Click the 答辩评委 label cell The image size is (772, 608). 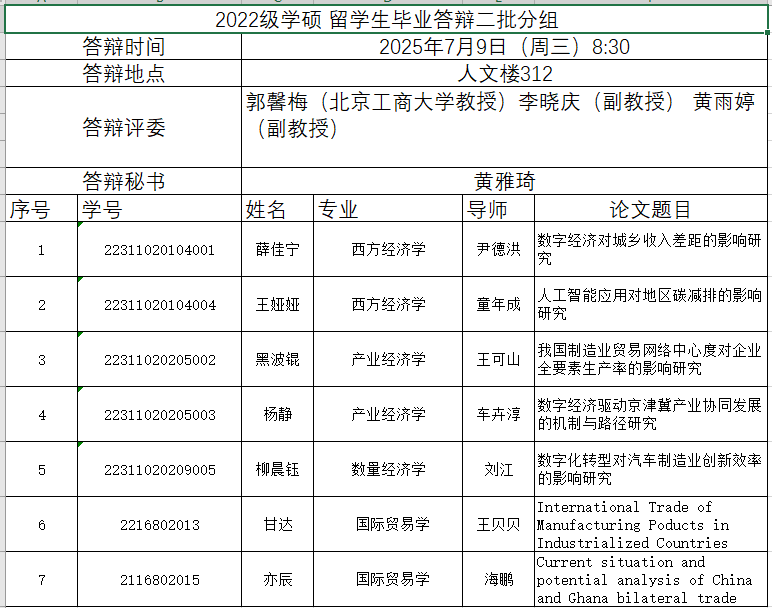(x=123, y=127)
